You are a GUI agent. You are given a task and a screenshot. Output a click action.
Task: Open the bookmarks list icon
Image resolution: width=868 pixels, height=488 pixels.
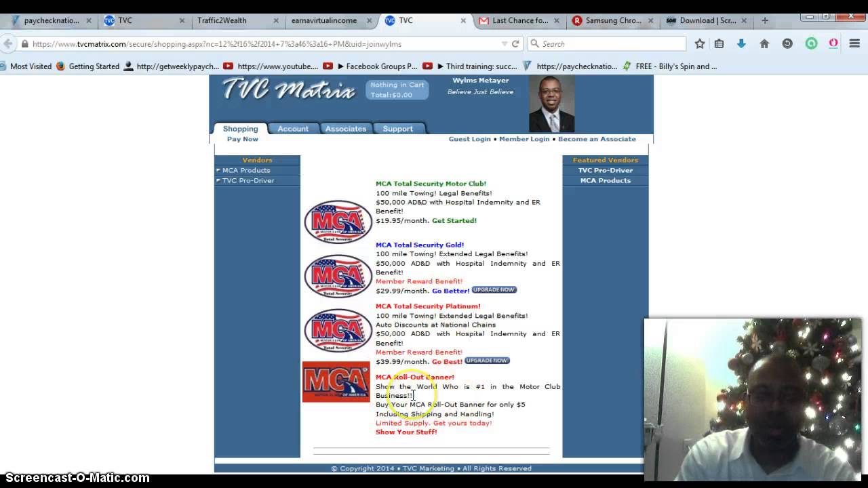[x=719, y=43]
